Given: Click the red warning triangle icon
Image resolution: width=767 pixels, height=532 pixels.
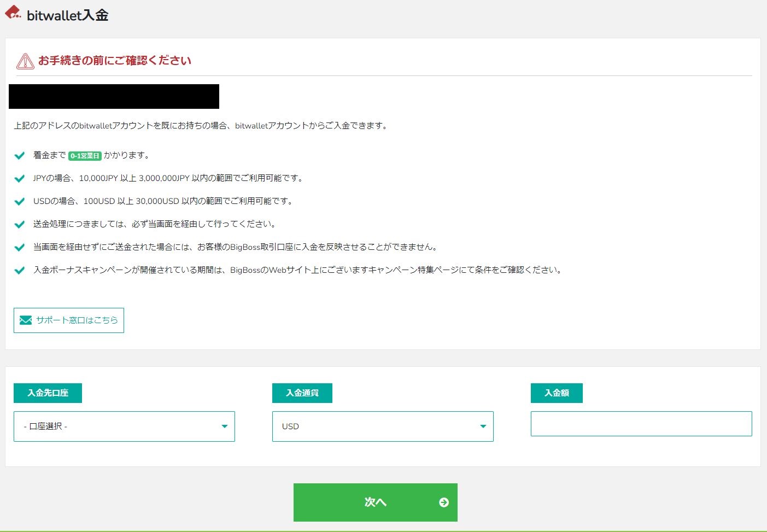Looking at the screenshot, I should point(24,61).
